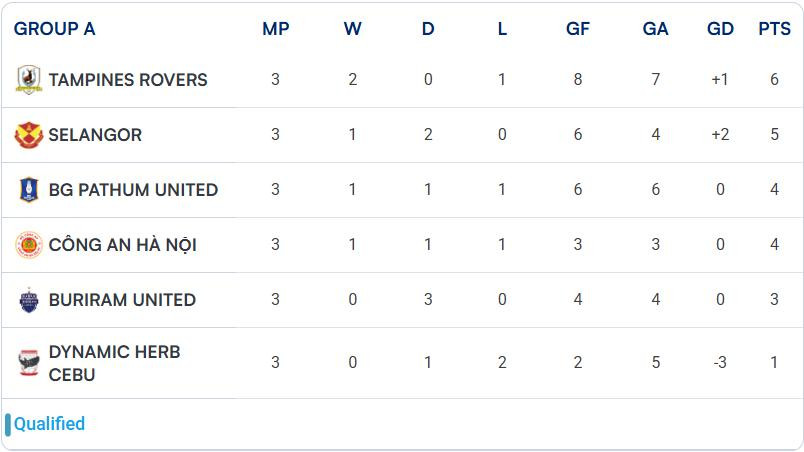Select the Buriram United team name
The width and height of the screenshot is (804, 452).
pyautogui.click(x=122, y=300)
